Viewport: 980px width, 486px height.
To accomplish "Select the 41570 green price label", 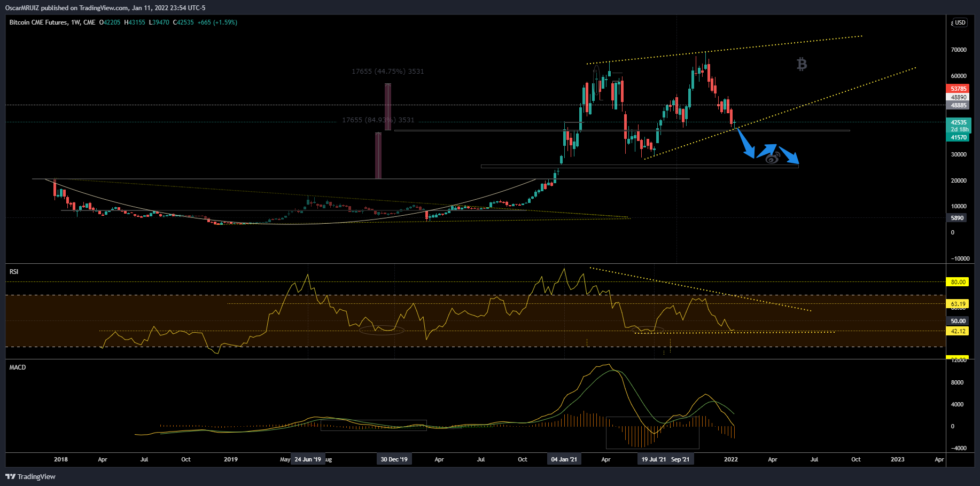I will click(x=959, y=137).
